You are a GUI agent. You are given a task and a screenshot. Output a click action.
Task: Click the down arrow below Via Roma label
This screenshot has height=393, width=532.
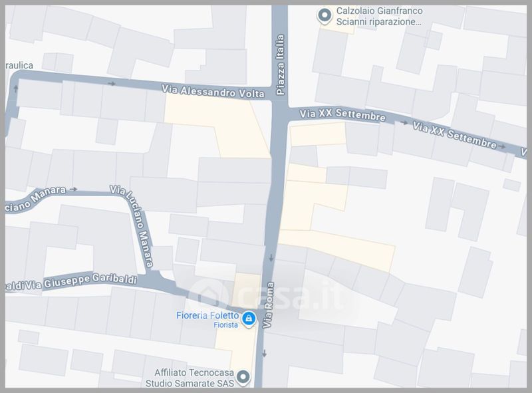(265, 353)
